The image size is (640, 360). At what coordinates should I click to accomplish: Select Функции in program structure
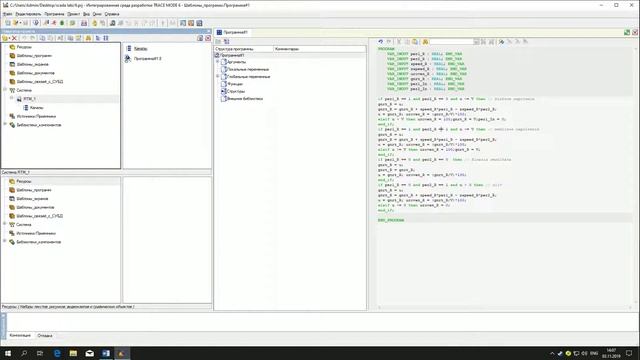(x=235, y=84)
